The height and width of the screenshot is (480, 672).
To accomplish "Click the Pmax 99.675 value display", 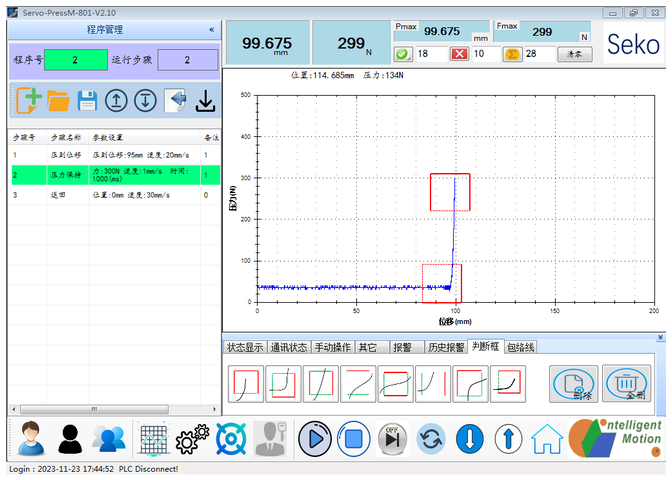I will (x=442, y=31).
